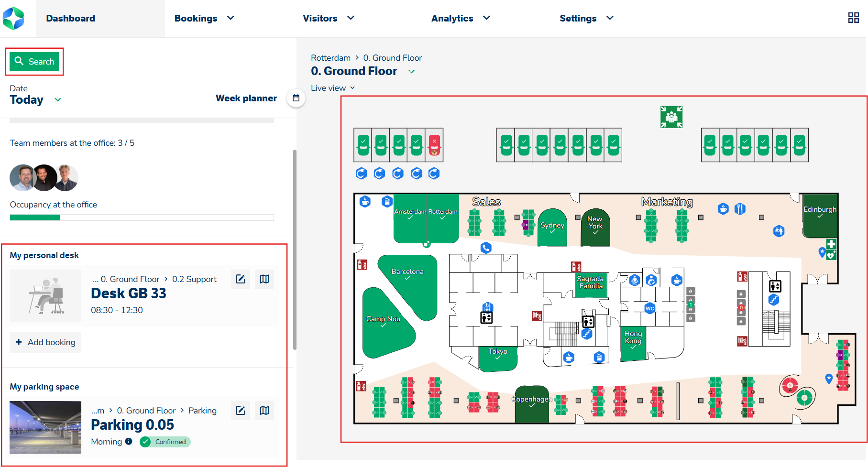Expand the Today date dropdown

click(58, 100)
